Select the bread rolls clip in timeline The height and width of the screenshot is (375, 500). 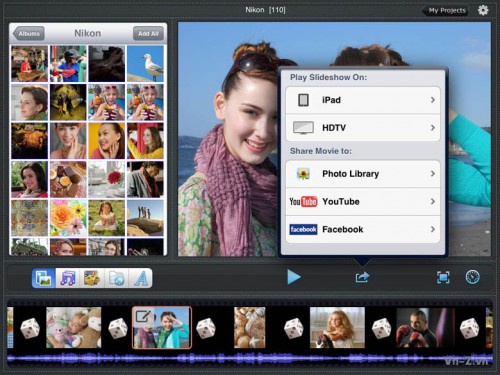pyautogui.click(x=250, y=328)
